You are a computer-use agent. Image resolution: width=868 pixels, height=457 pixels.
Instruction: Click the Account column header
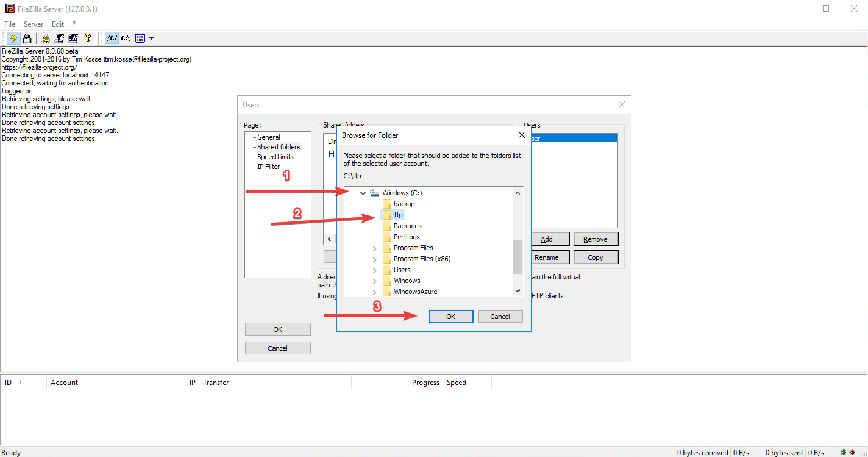point(93,383)
